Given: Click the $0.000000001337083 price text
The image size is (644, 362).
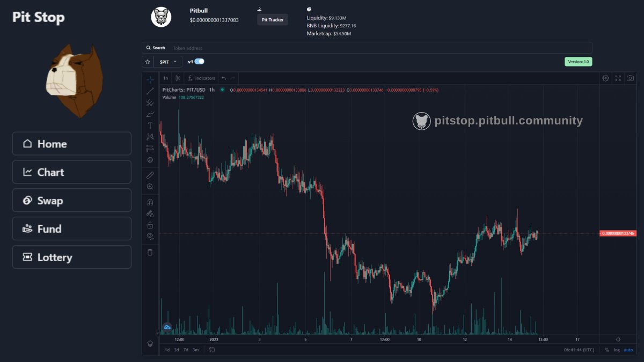Looking at the screenshot, I should [x=214, y=20].
